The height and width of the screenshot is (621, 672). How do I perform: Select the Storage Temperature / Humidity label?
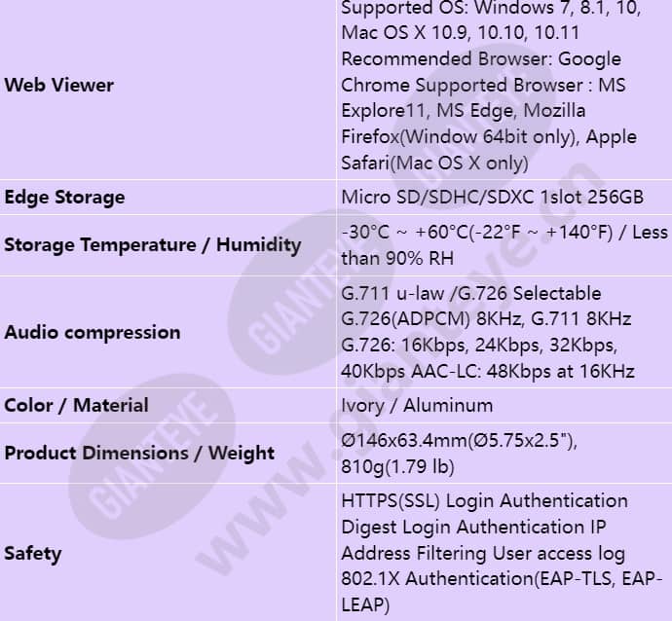click(153, 245)
